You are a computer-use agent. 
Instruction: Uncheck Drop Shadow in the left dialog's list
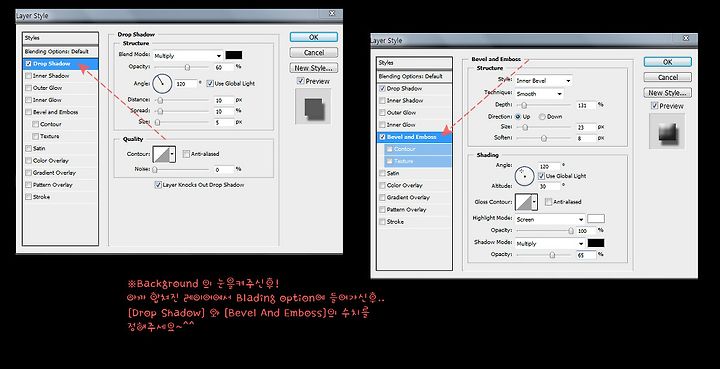pyautogui.click(x=28, y=64)
